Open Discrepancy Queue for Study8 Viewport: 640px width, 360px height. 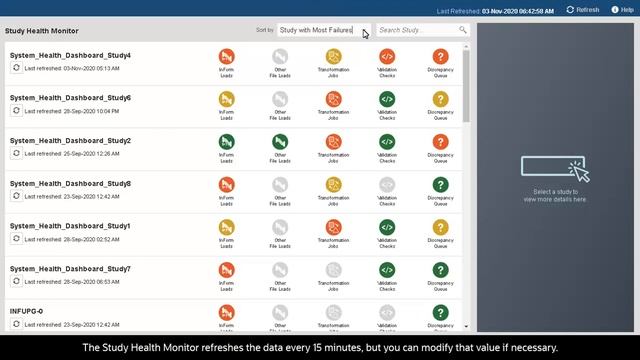point(440,185)
